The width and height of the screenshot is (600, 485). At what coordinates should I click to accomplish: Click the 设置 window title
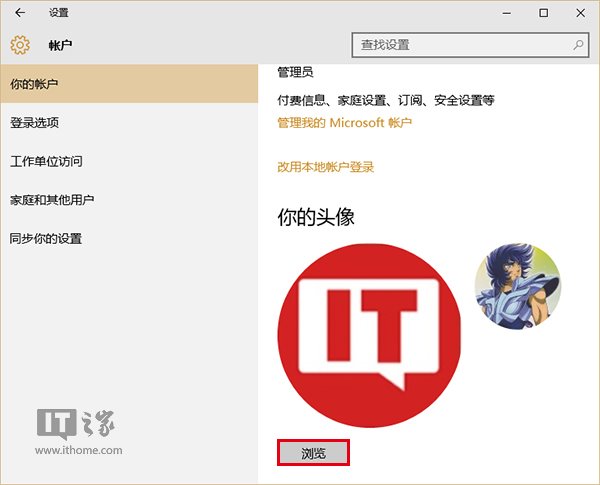click(x=59, y=13)
